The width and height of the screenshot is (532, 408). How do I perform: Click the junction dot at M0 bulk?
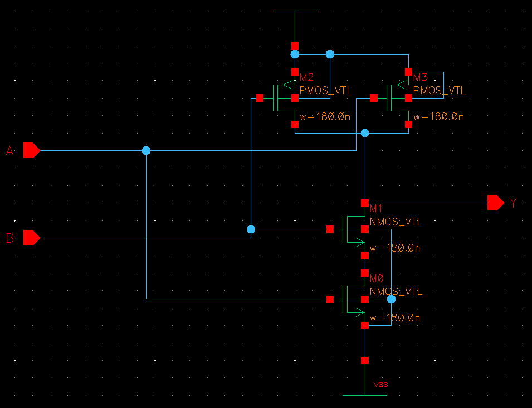click(391, 299)
